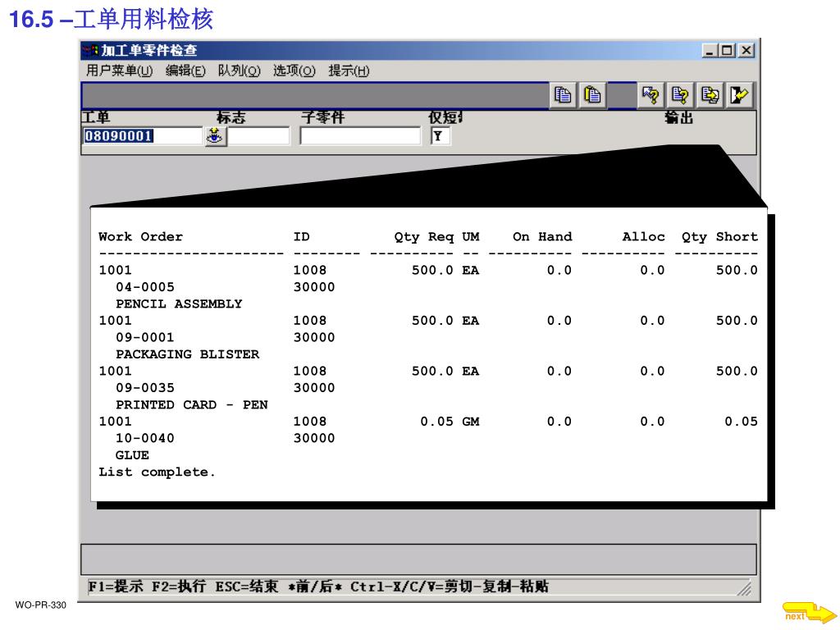The width and height of the screenshot is (840, 630).
Task: Open the 用户菜单(U) menu
Action: pyautogui.click(x=120, y=71)
